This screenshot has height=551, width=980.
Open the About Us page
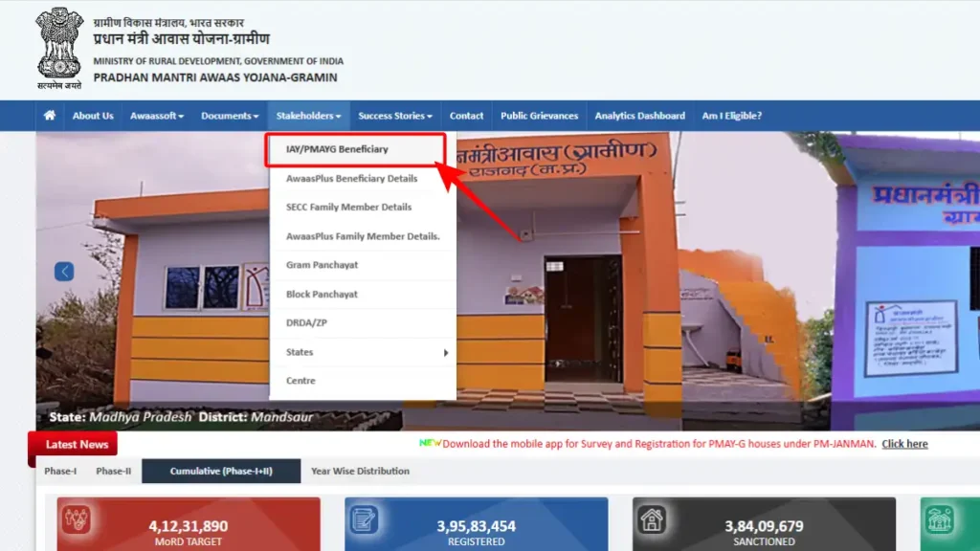point(93,116)
